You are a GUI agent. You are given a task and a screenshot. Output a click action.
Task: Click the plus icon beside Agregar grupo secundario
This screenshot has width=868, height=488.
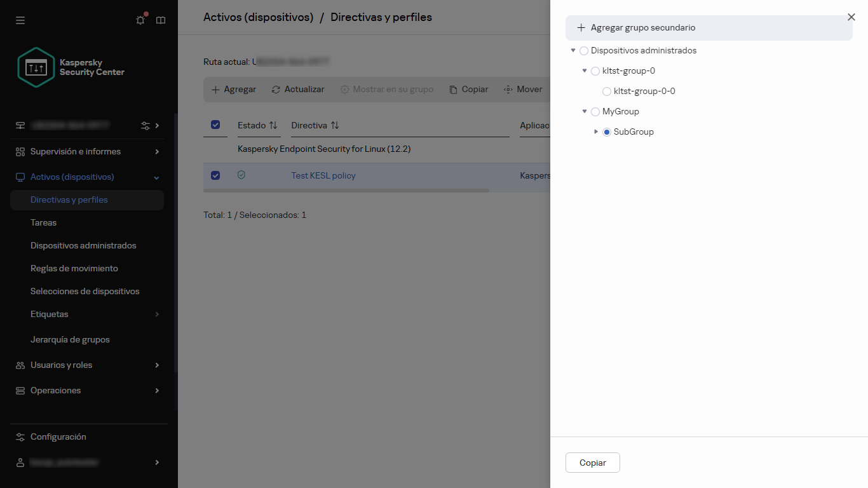pyautogui.click(x=581, y=28)
